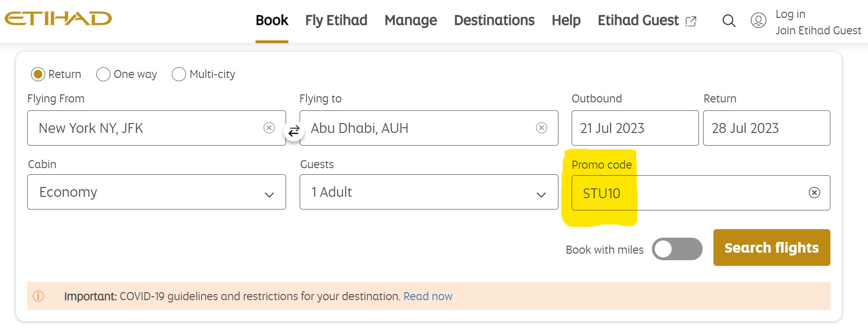The height and width of the screenshot is (333, 868).
Task: Open the Read now COVID-19 link
Action: (428, 296)
